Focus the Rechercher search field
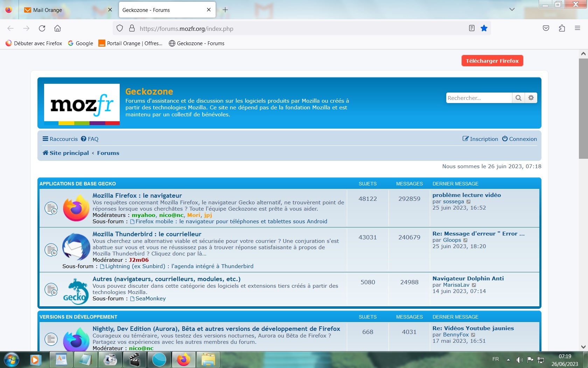Image resolution: width=588 pixels, height=368 pixels. (479, 98)
